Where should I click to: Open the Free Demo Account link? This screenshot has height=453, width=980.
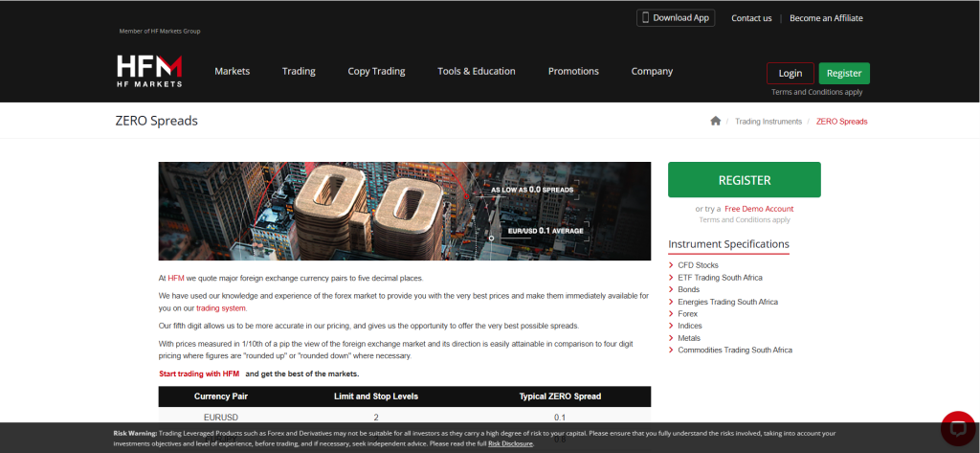tap(758, 209)
